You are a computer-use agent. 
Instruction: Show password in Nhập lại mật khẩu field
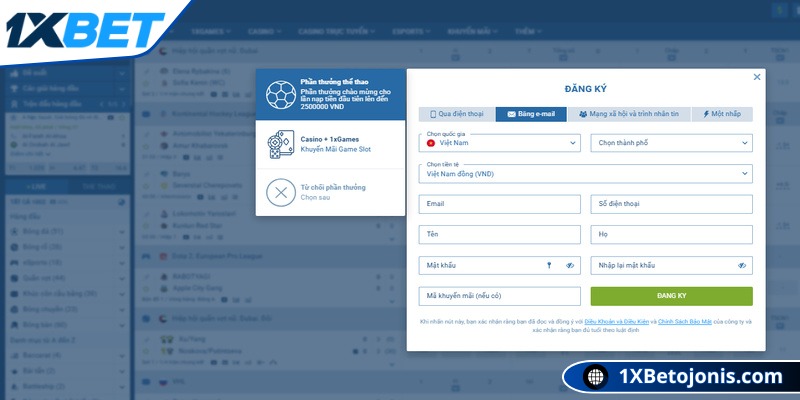[x=742, y=265]
